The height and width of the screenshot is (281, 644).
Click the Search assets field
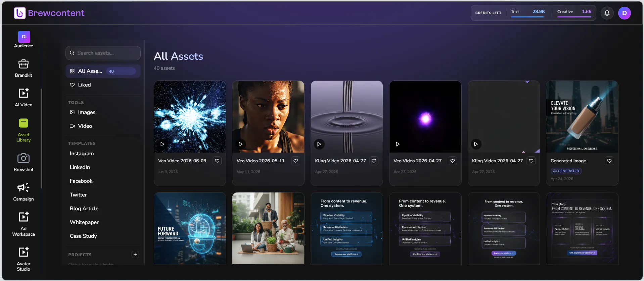pyautogui.click(x=103, y=53)
